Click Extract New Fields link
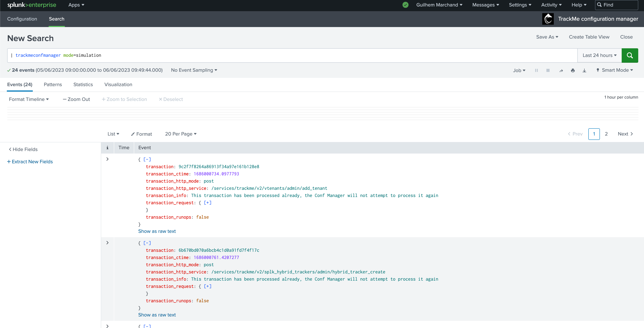Screen dimensions: 644x328 (x=30, y=162)
